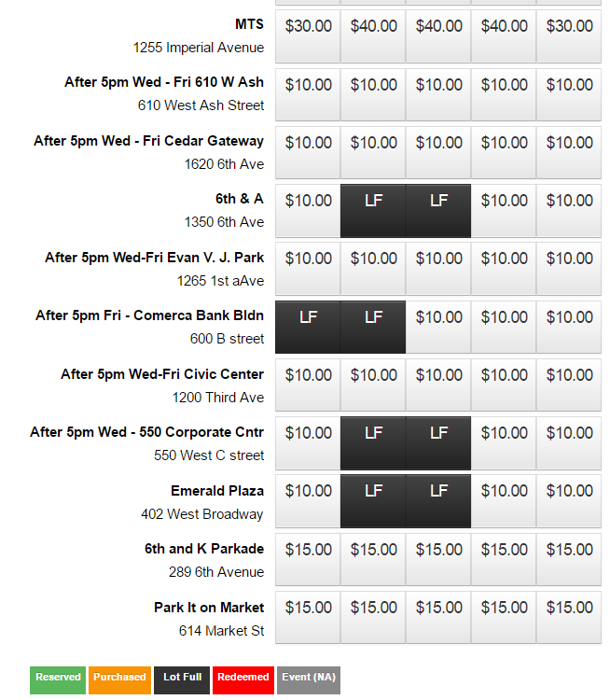The height and width of the screenshot is (700, 610).
Task: Choose first $10.00 cell for 610 W Ash
Action: 308,94
